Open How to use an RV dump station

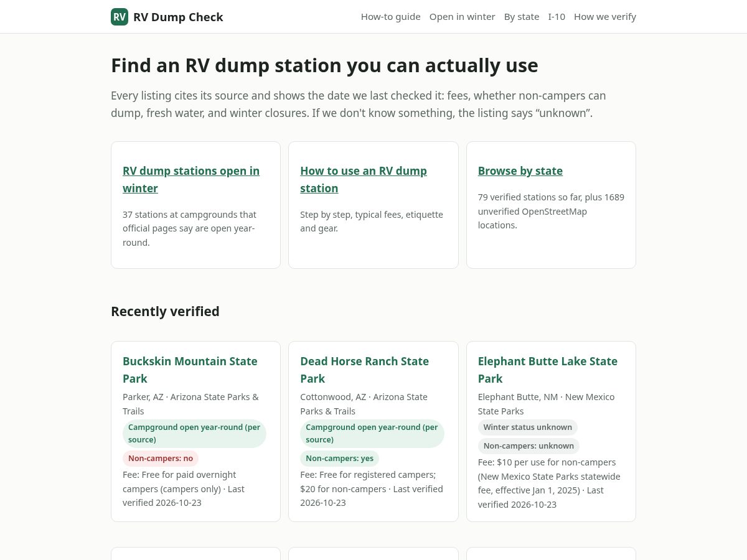click(364, 179)
